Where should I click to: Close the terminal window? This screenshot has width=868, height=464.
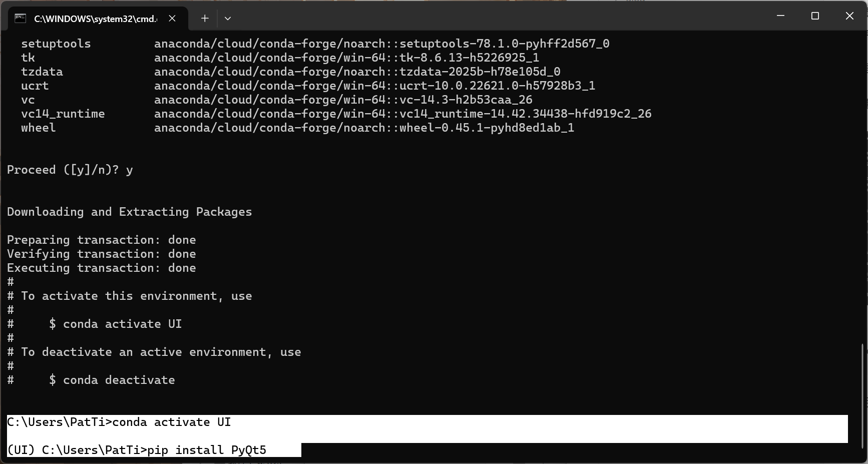coord(849,16)
